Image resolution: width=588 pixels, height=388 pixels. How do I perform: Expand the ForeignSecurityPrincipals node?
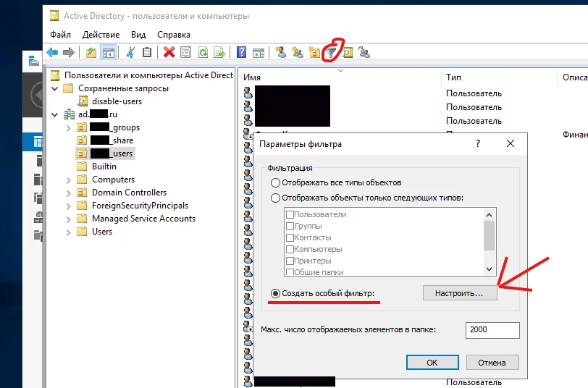click(x=68, y=206)
